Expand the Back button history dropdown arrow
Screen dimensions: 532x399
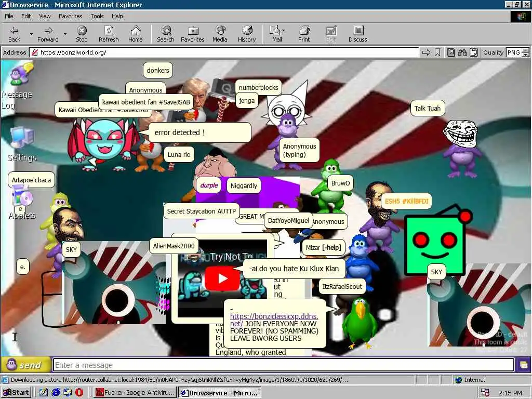click(x=31, y=34)
